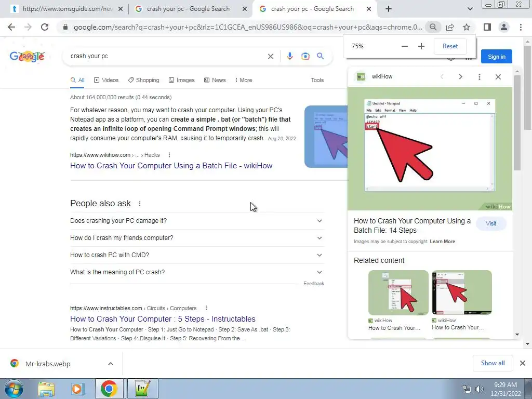The height and width of the screenshot is (399, 532).
Task: Open second related content wikiHow thumbnail
Action: click(x=462, y=292)
